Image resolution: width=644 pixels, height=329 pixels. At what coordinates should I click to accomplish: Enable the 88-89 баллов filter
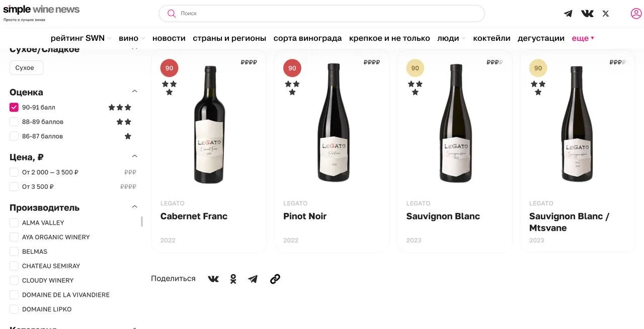click(x=14, y=122)
